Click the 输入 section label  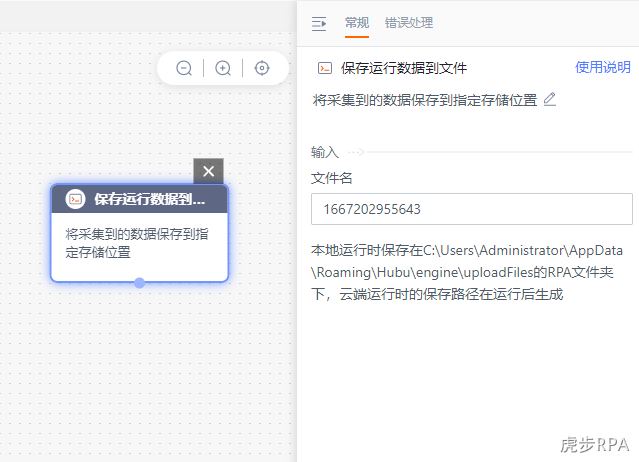[325, 152]
